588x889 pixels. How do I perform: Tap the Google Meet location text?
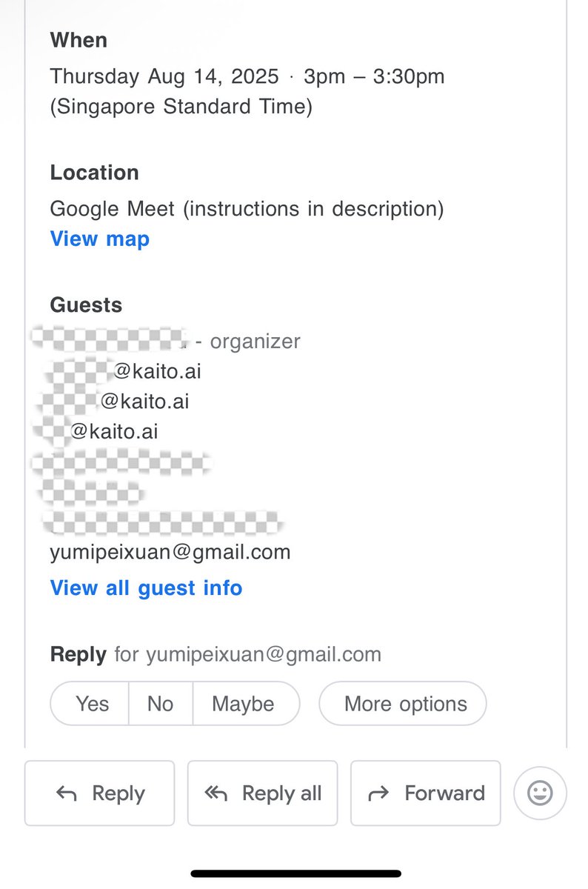247,209
